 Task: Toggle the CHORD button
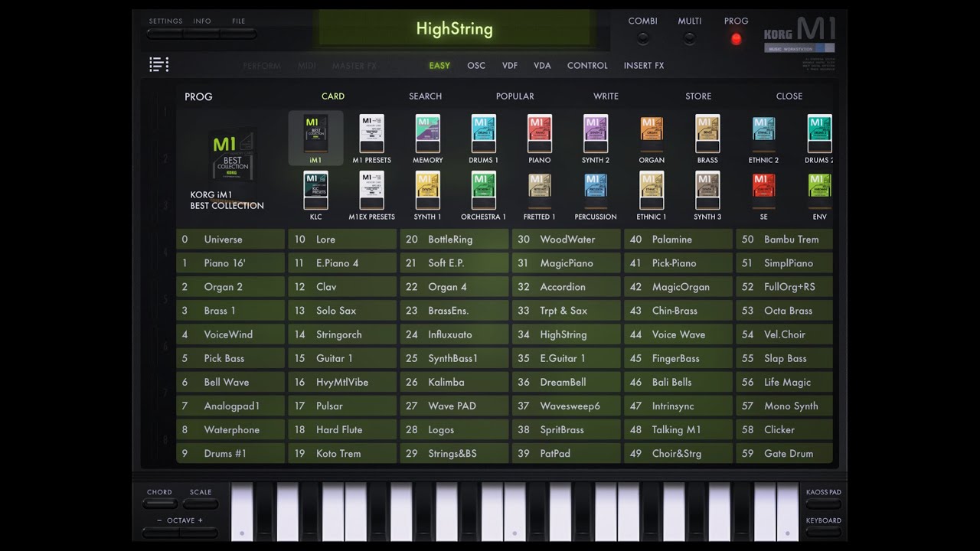click(159, 504)
